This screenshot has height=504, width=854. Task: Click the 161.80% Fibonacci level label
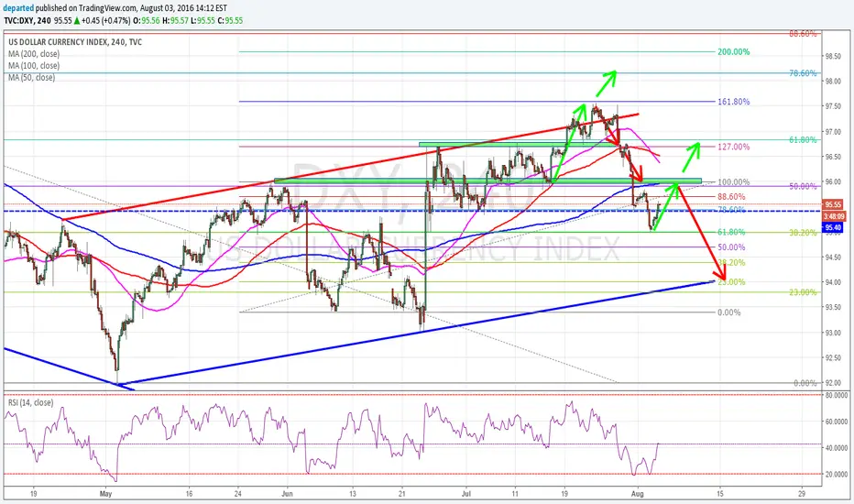733,102
